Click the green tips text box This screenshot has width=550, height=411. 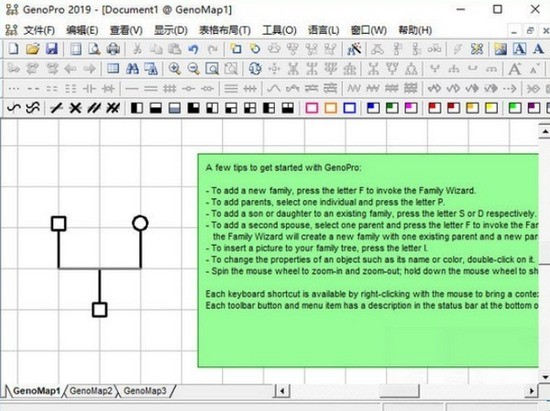pyautogui.click(x=368, y=261)
